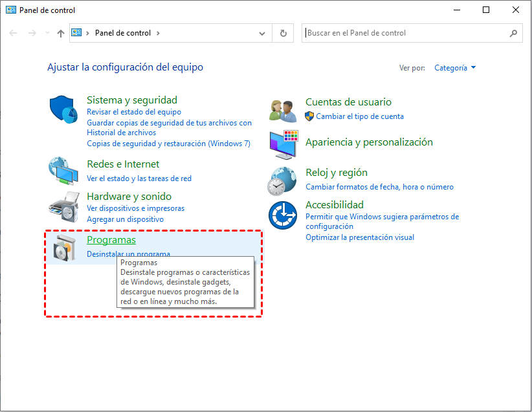The width and height of the screenshot is (532, 412).
Task: Click the search magnifier icon
Action: pos(514,33)
